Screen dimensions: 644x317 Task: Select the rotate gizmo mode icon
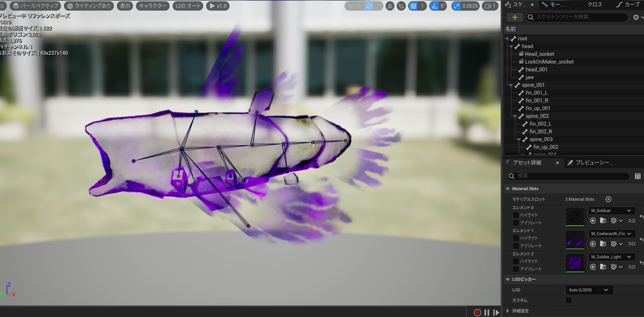[x=369, y=6]
